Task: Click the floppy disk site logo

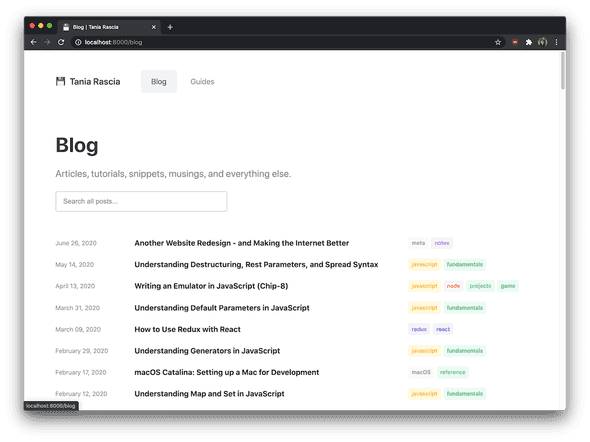Action: coord(60,81)
